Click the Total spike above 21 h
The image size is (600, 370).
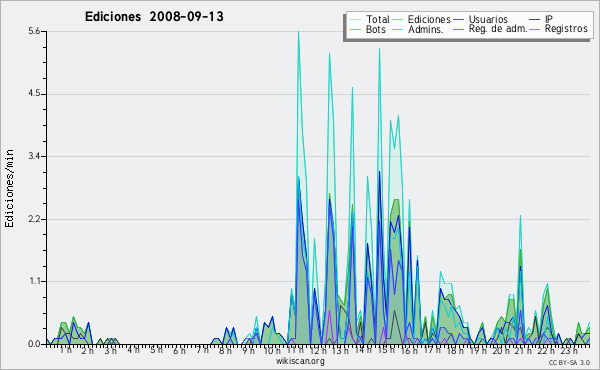(520, 217)
